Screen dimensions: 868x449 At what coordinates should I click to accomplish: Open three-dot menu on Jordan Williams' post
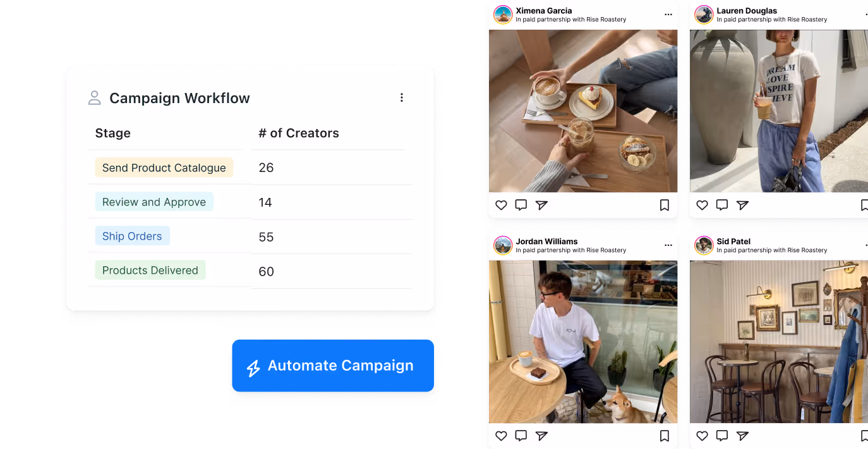click(668, 245)
